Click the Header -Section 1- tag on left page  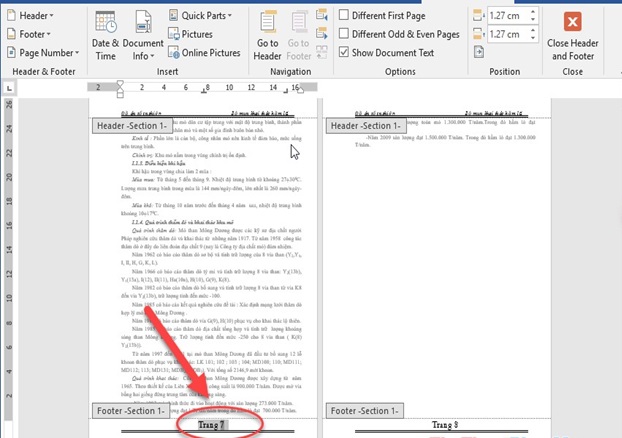(x=132, y=126)
